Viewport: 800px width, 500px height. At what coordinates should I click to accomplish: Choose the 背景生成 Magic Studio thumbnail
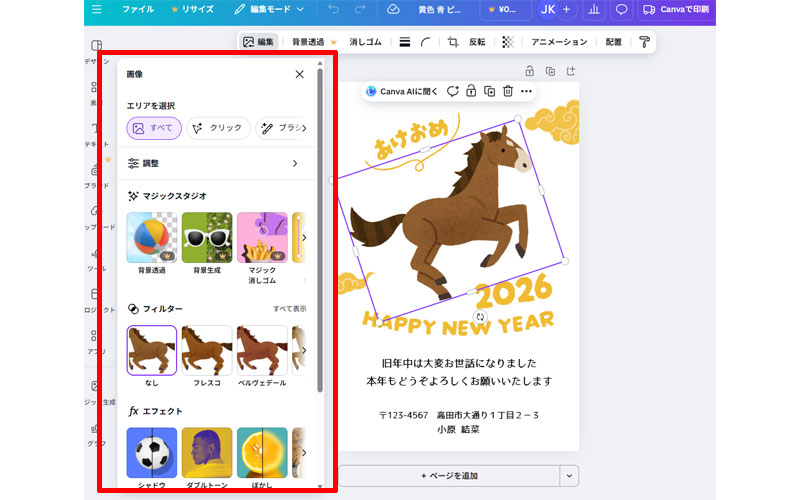tap(207, 238)
